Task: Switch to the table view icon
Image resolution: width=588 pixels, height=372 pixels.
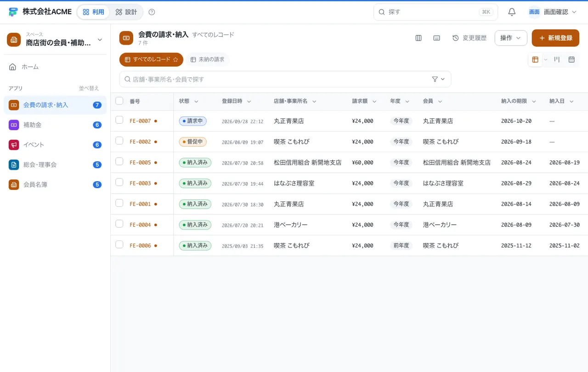Action: click(x=535, y=59)
